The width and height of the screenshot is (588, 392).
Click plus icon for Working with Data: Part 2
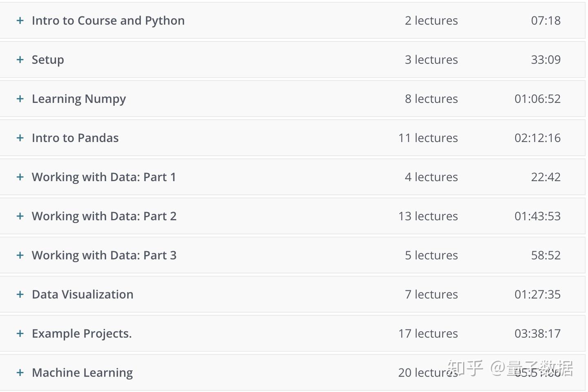coord(20,216)
